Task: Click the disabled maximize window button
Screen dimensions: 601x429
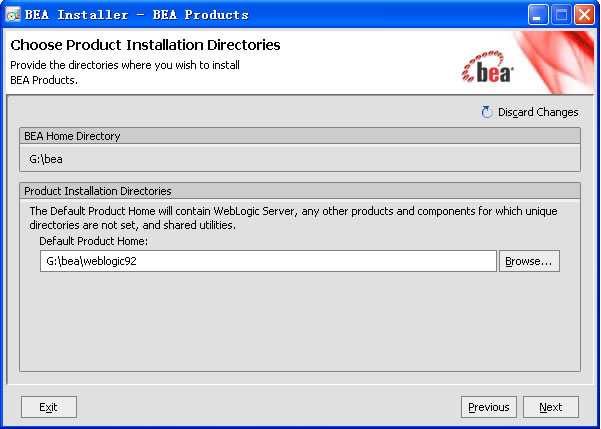Action: point(561,15)
